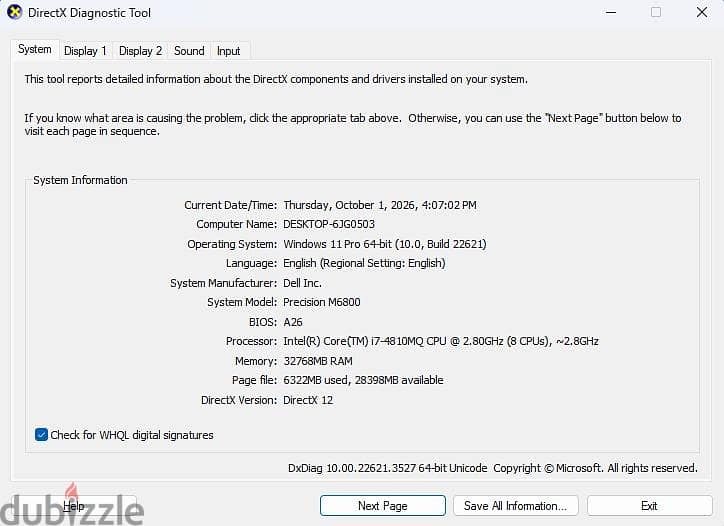Select page file 6322MB used value
Screen dimensions: 724x526
(x=363, y=380)
